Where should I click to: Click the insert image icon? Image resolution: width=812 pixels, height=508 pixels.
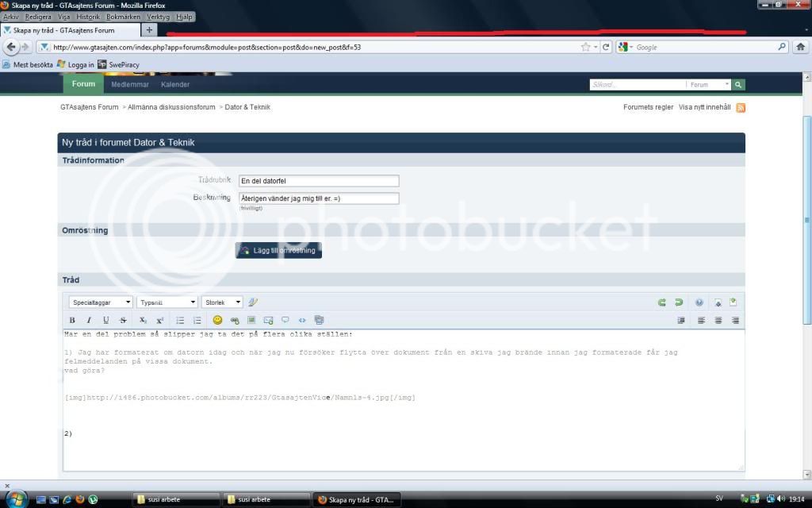pyautogui.click(x=251, y=320)
